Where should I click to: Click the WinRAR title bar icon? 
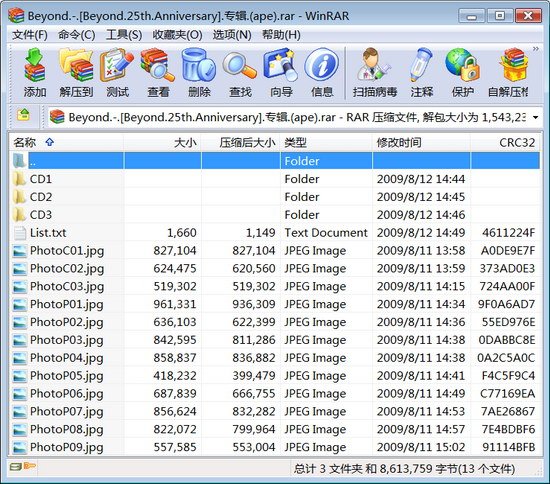[x=16, y=15]
